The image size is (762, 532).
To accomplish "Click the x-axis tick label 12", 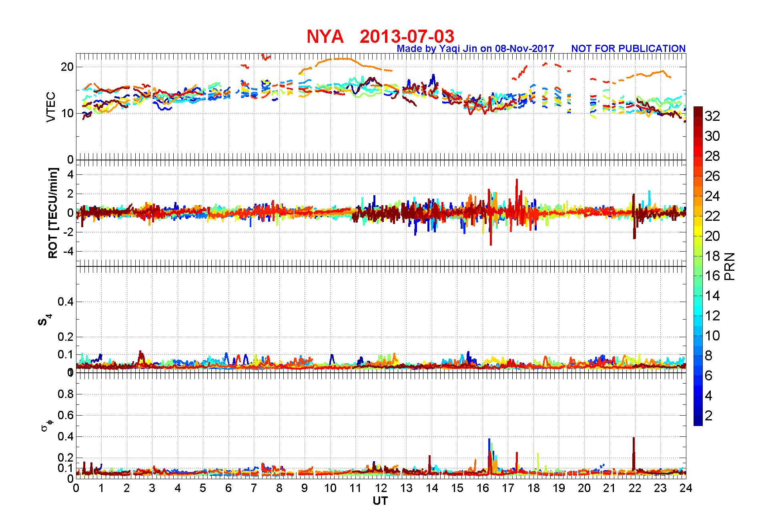I will [381, 488].
